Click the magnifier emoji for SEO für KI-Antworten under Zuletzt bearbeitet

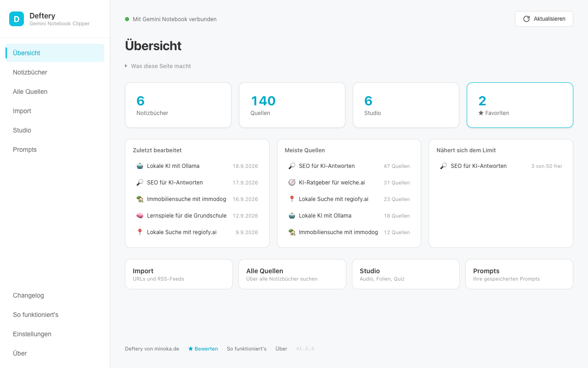(140, 183)
